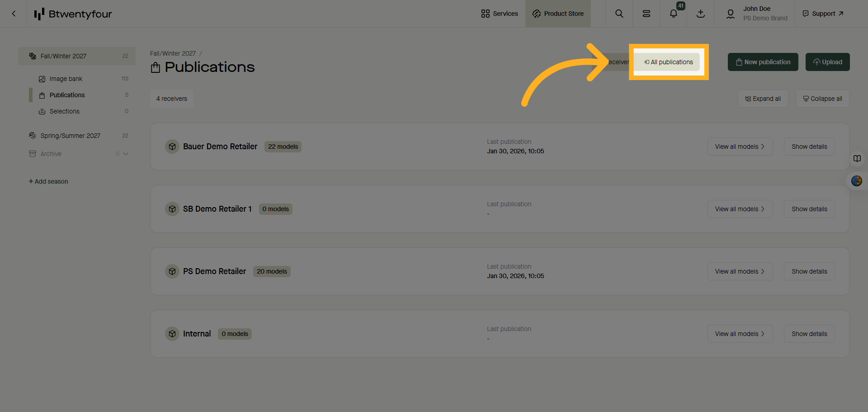Open notifications showing 41 alerts

(673, 14)
